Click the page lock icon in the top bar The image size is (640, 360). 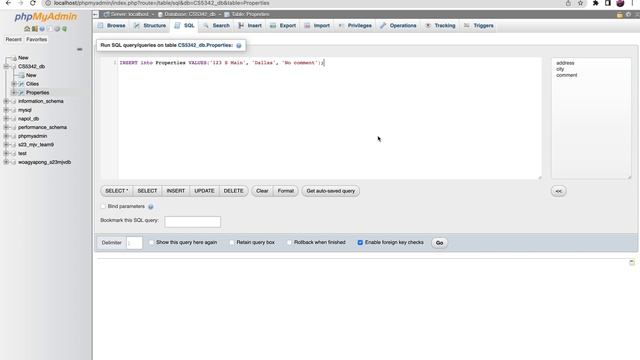point(620,15)
